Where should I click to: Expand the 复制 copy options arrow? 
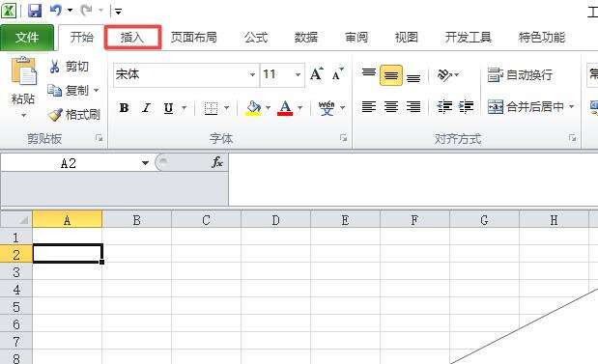(96, 91)
